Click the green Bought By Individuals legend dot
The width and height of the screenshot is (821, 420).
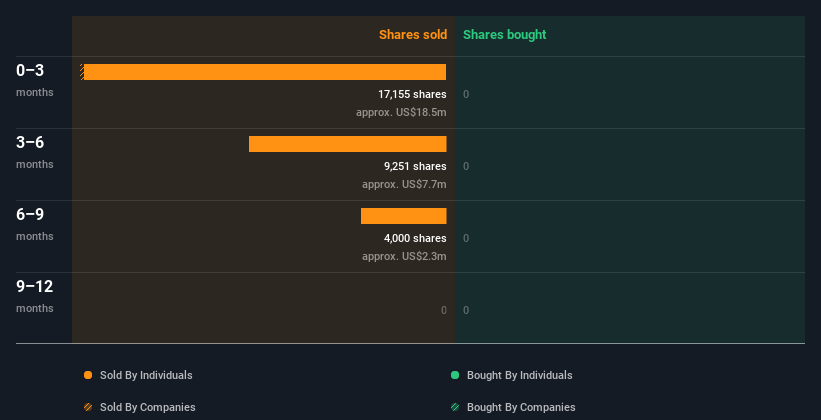(455, 375)
